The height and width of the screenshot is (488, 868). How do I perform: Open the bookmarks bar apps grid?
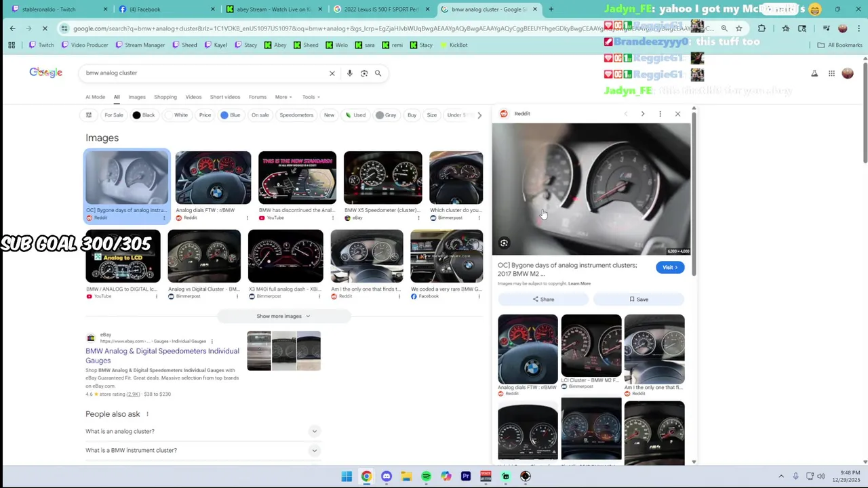[x=12, y=45]
